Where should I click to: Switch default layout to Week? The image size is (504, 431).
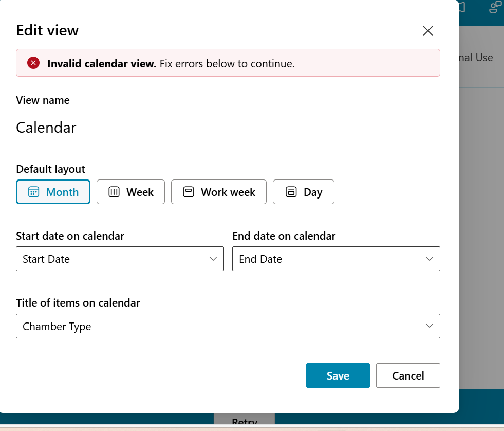(130, 191)
